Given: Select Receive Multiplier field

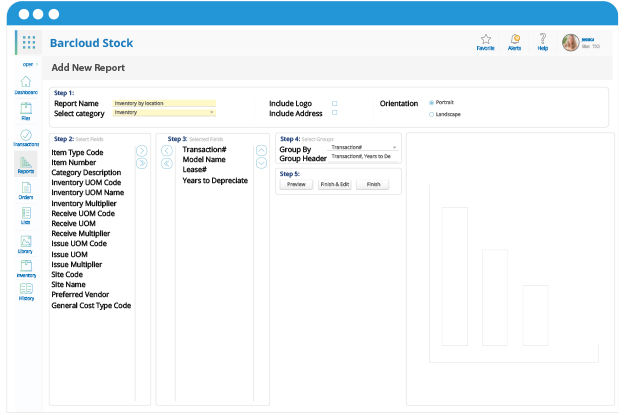Looking at the screenshot, I should [x=81, y=233].
